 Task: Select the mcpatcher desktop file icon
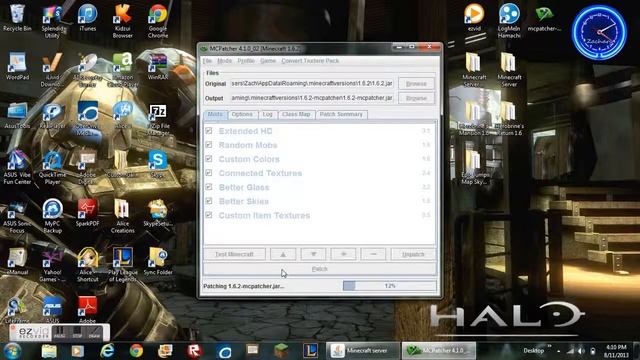click(544, 18)
